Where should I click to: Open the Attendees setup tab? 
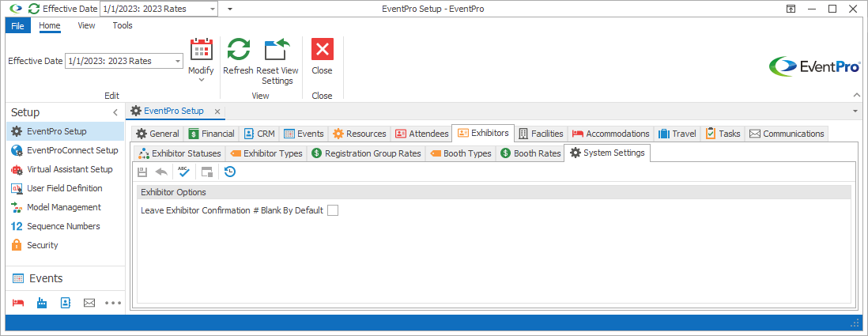click(422, 134)
